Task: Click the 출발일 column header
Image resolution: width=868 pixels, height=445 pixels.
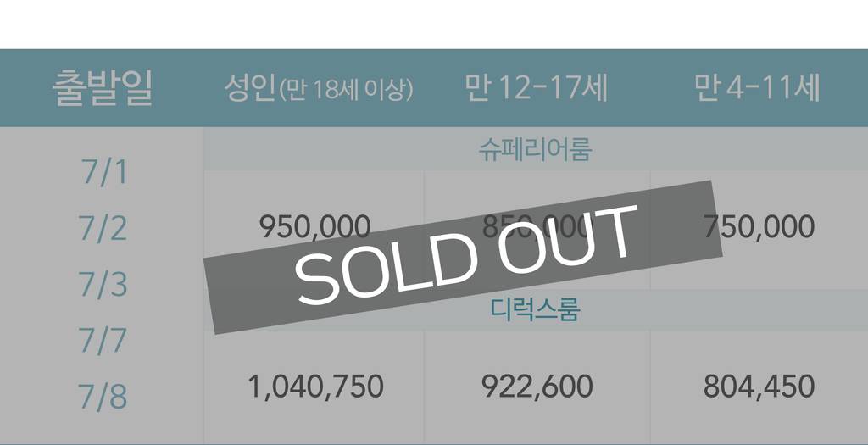Action: point(103,88)
